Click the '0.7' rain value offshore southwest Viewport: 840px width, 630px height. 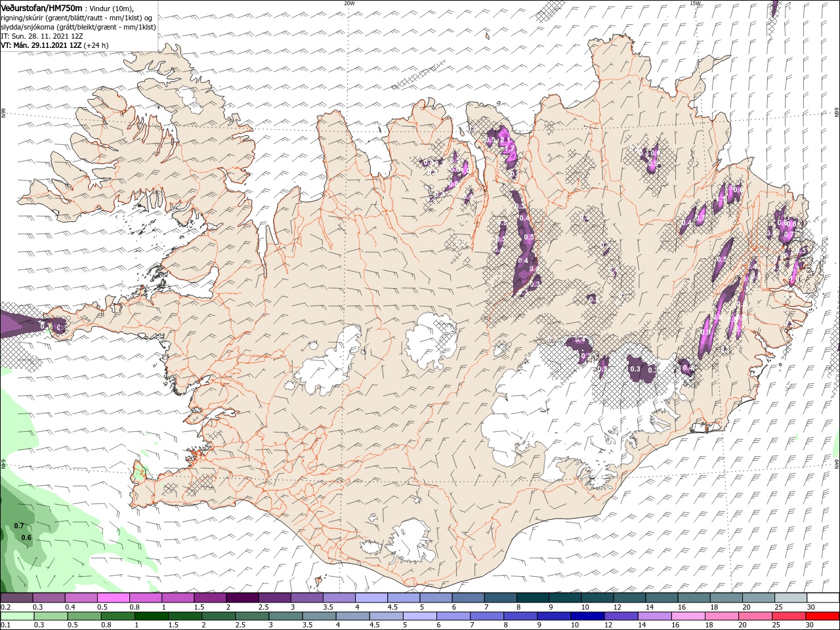pos(19,526)
